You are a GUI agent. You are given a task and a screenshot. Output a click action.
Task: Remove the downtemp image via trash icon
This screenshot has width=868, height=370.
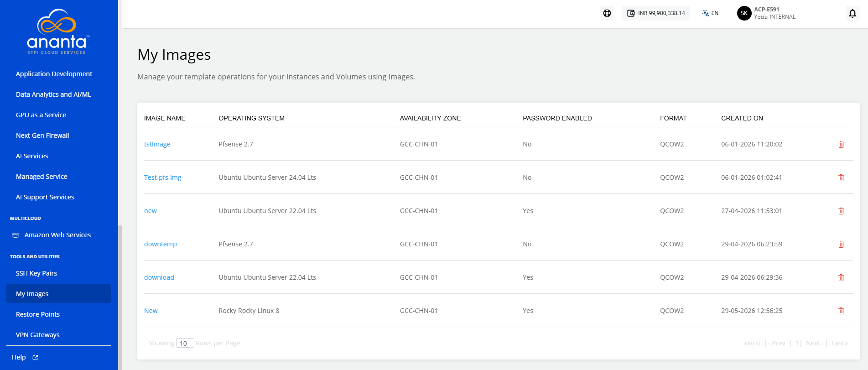[841, 244]
